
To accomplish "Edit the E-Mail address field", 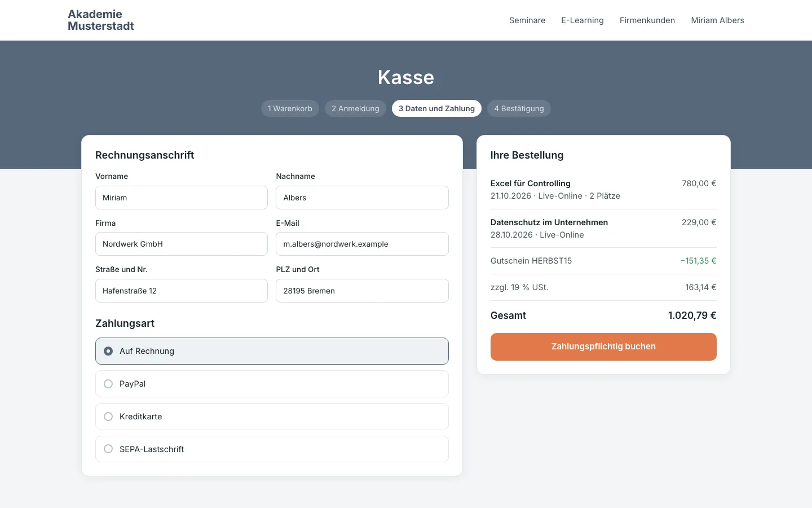I will pyautogui.click(x=362, y=244).
